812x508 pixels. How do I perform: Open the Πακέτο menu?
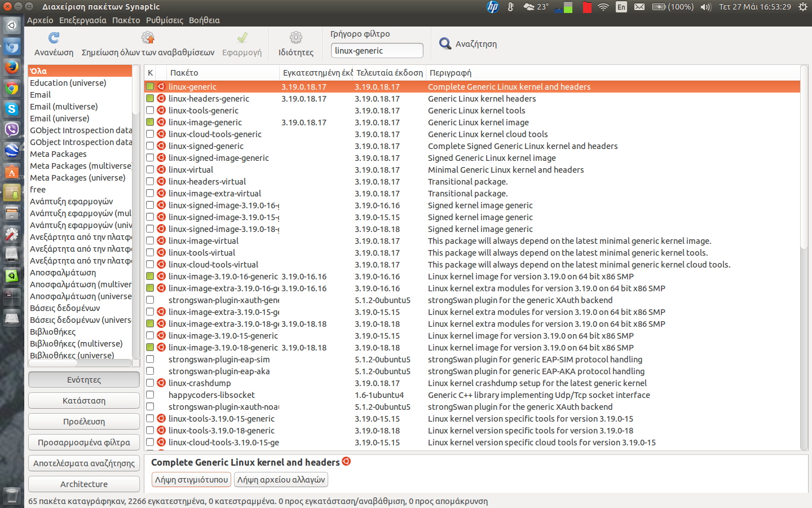126,20
